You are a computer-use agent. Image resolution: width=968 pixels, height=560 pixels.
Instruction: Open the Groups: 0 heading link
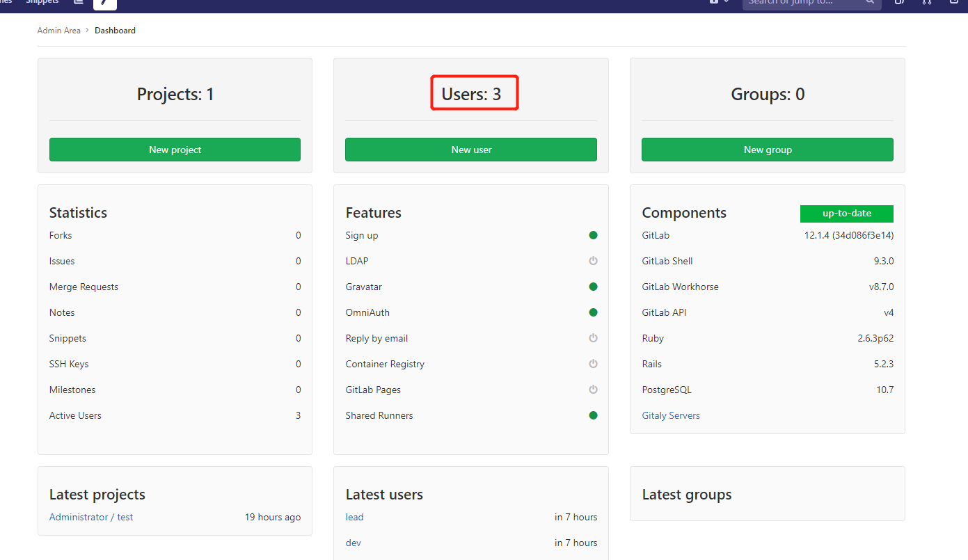(768, 94)
